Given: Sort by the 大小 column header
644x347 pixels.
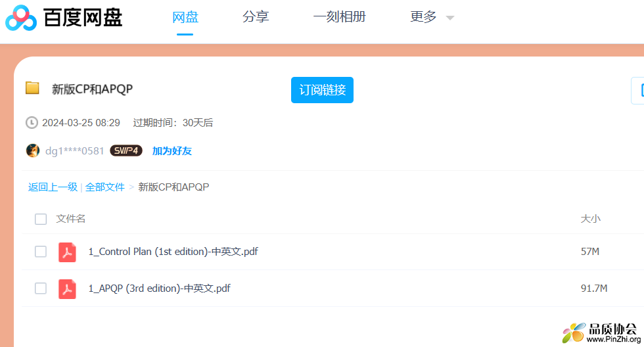Looking at the screenshot, I should (590, 218).
